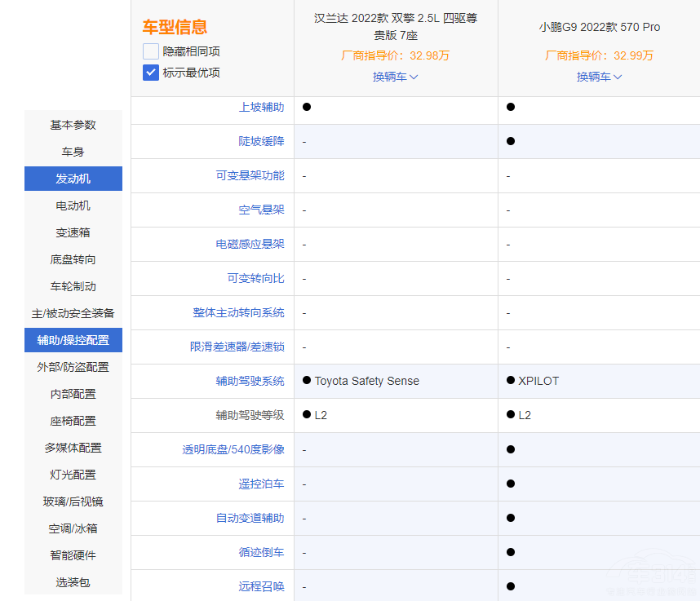Image resolution: width=700 pixels, height=601 pixels.
Task: Check the 隐藏相同项 checkbox
Action: [x=151, y=51]
